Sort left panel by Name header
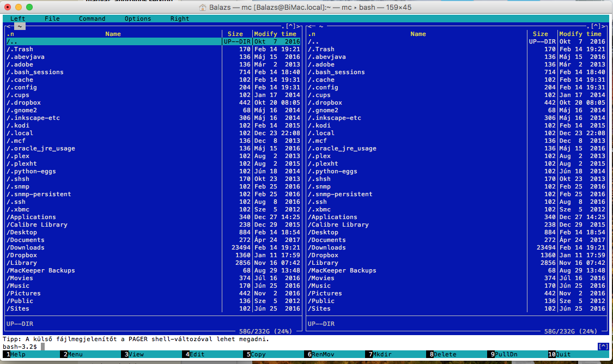 coord(113,34)
